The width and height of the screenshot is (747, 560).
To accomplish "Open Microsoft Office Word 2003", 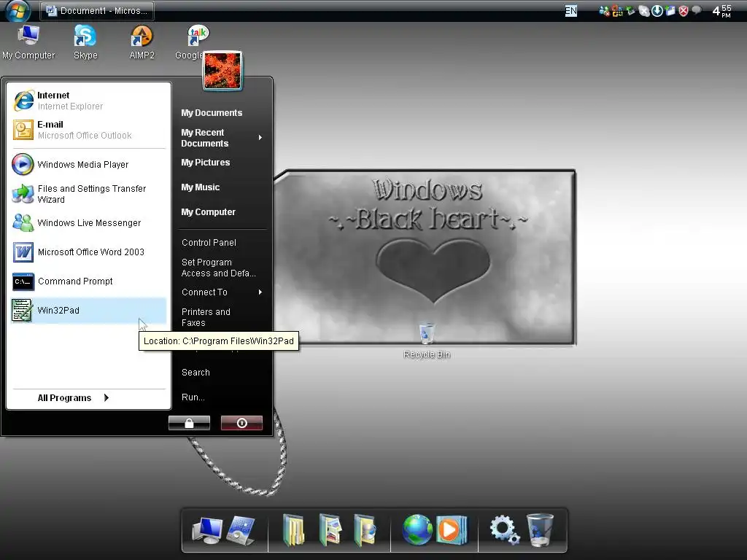I will pos(88,252).
